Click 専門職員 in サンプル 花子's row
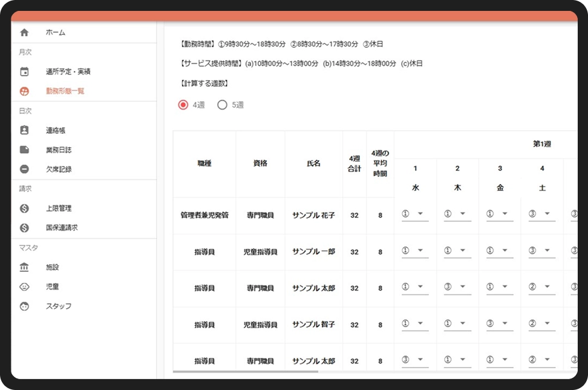 click(x=260, y=215)
